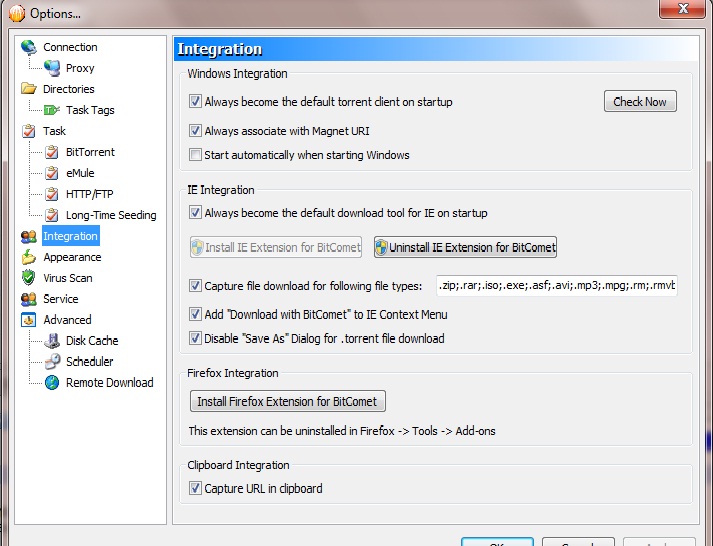Open the Service settings page
The image size is (713, 546).
pyautogui.click(x=60, y=299)
